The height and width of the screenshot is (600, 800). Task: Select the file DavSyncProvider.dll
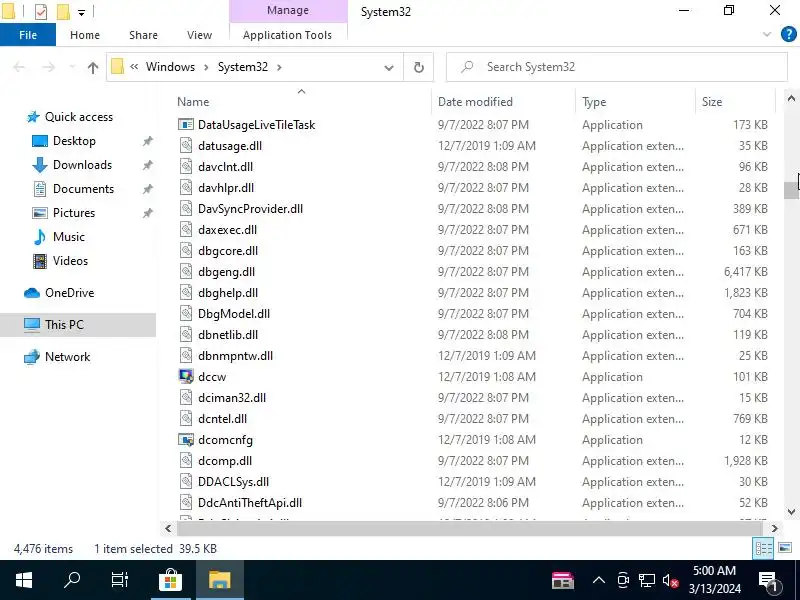(251, 209)
